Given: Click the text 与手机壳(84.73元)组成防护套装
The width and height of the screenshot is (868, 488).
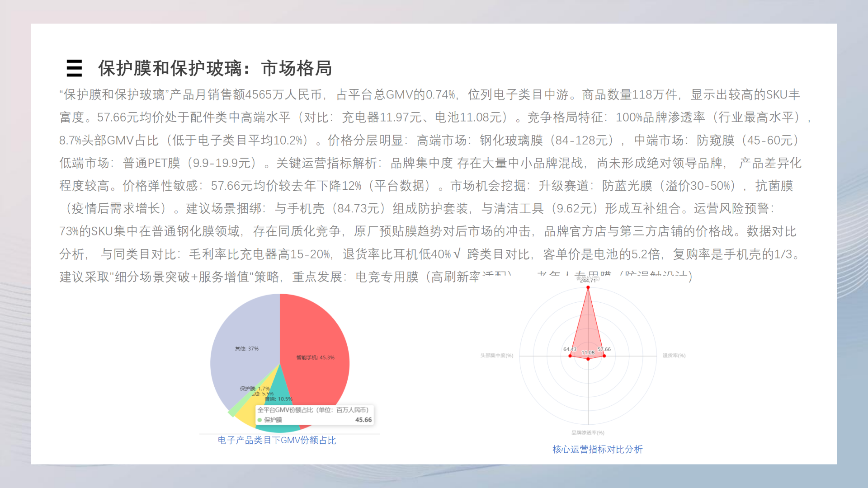Looking at the screenshot, I should pyautogui.click(x=371, y=209).
